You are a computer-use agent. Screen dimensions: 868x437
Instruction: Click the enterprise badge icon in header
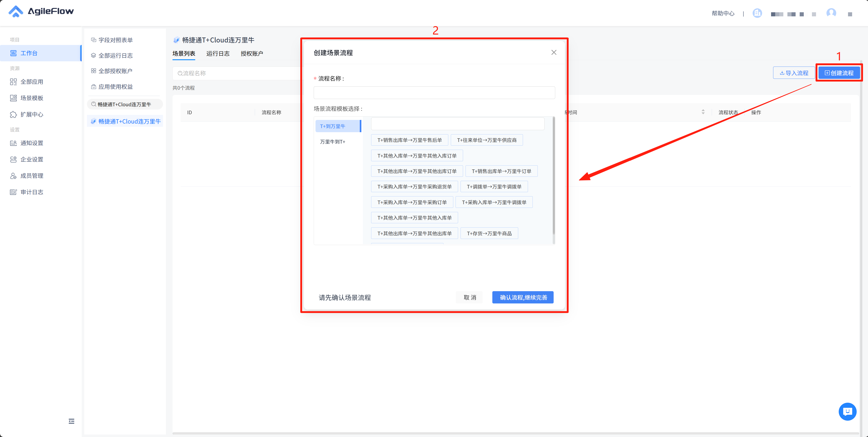[757, 13]
